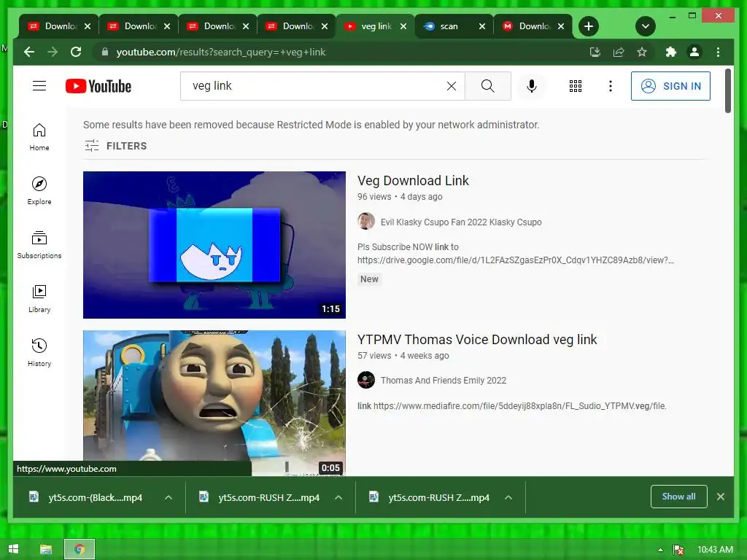The image size is (747, 560).
Task: Open the FILTERS panel
Action: pyautogui.click(x=115, y=146)
